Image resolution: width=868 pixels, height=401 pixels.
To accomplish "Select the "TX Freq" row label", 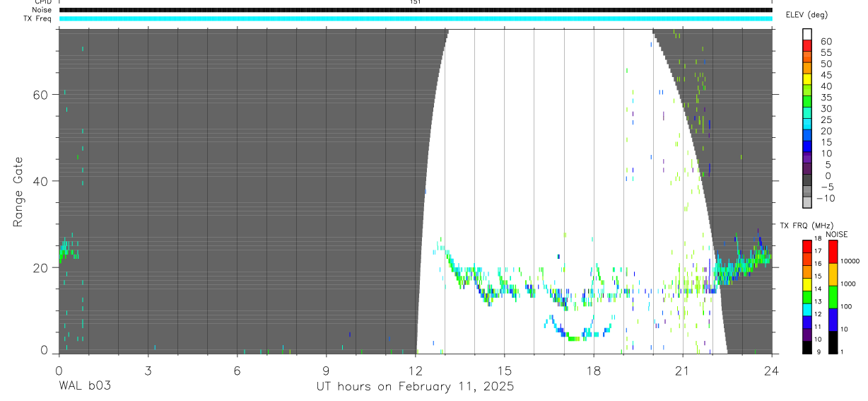I will [37, 18].
